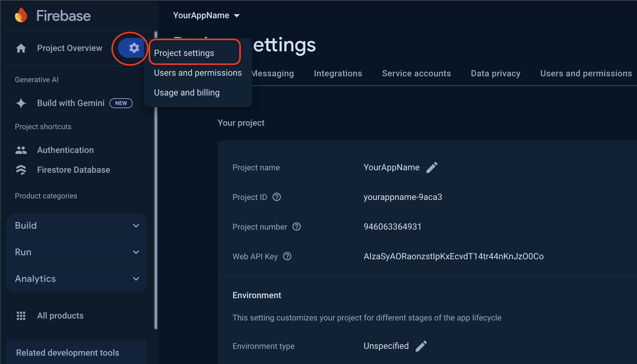This screenshot has width=637, height=364.
Task: Select Project settings menu entry
Action: [x=184, y=53]
